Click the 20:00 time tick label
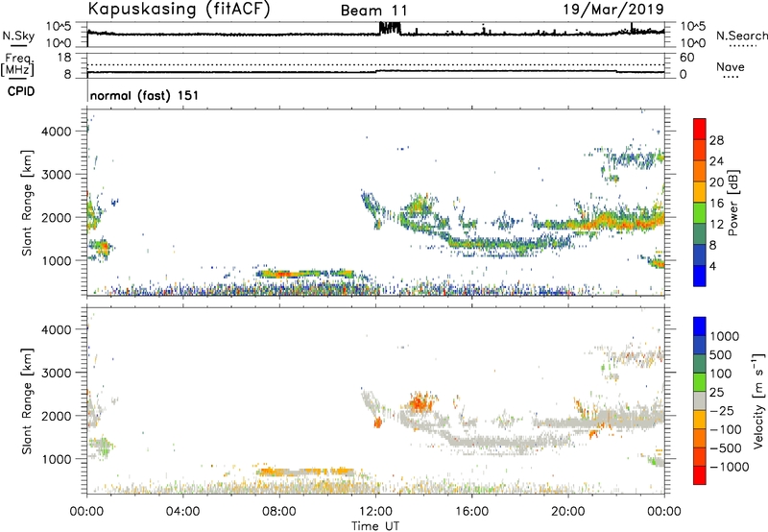This screenshot has width=768, height=532. pyautogui.click(x=568, y=512)
